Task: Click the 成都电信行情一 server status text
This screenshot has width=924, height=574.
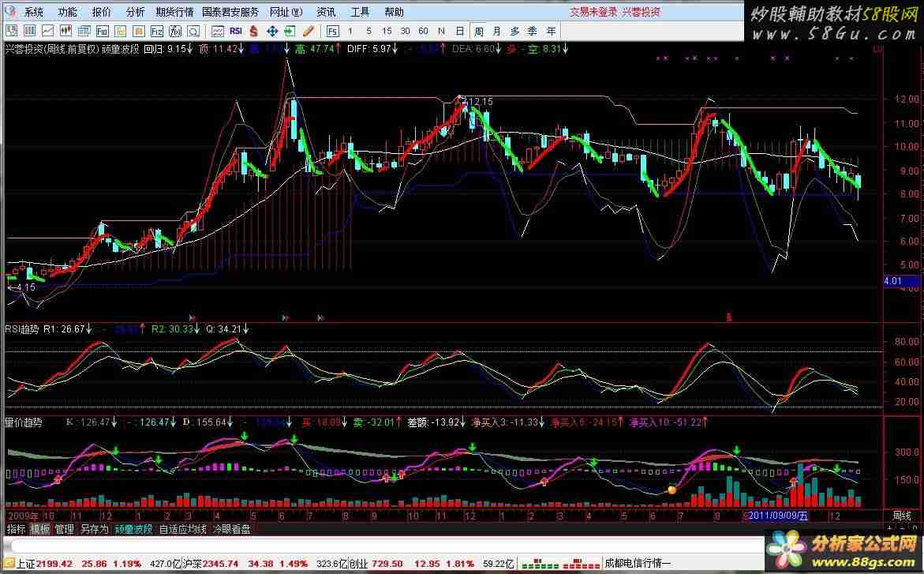Action: point(638,564)
